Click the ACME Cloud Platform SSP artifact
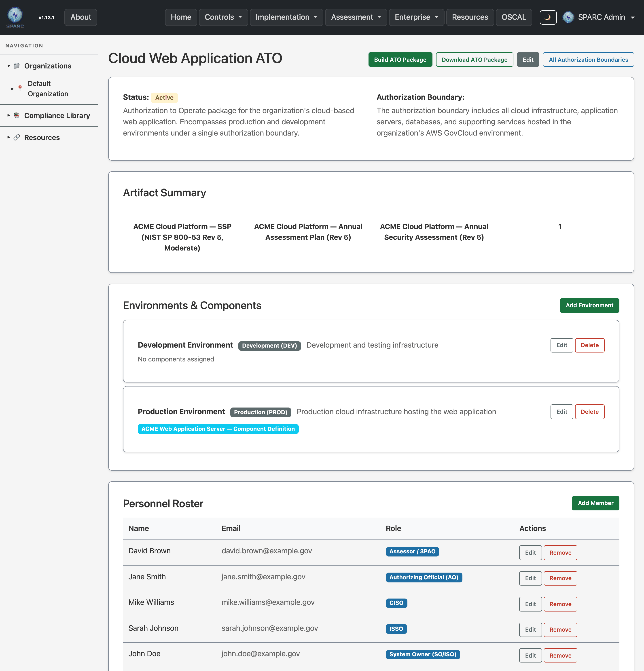Image resolution: width=644 pixels, height=671 pixels. 182,237
